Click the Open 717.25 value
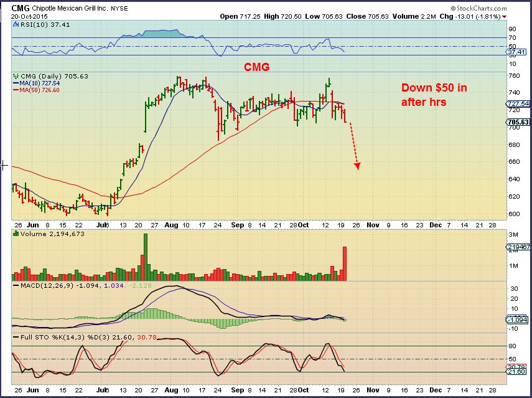This screenshot has width=532, height=398. click(x=240, y=16)
